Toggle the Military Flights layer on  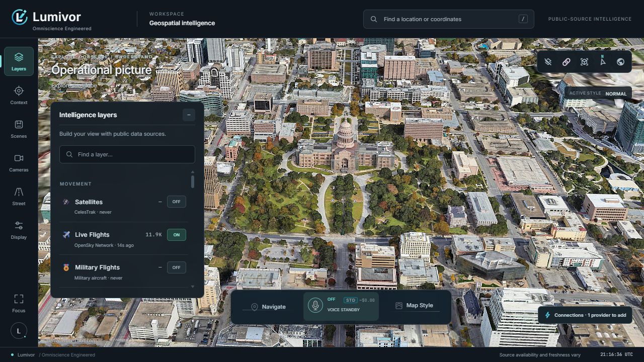176,267
